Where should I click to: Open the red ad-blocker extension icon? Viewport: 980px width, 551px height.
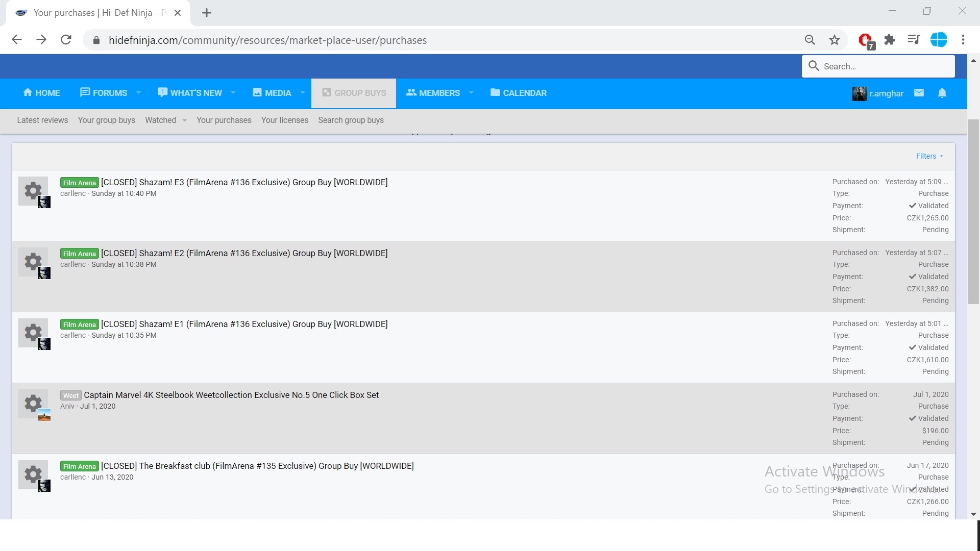point(866,40)
